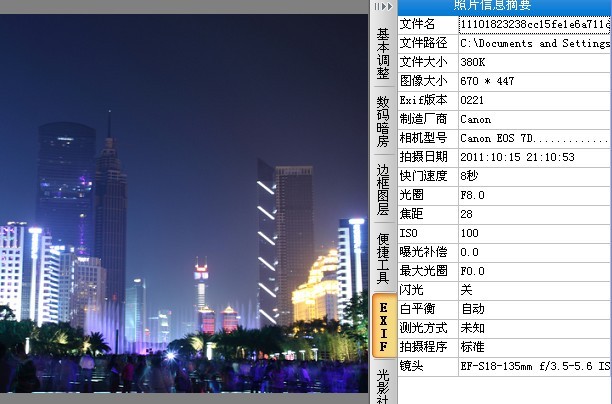Open the 基本调整 vertical tab
Viewport: 612px width, 404px height.
click(383, 54)
